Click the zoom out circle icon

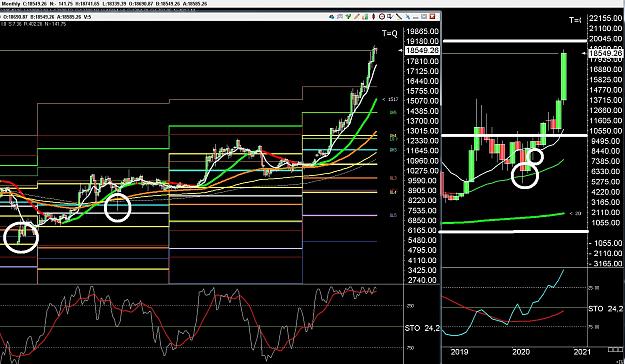click(x=382, y=17)
